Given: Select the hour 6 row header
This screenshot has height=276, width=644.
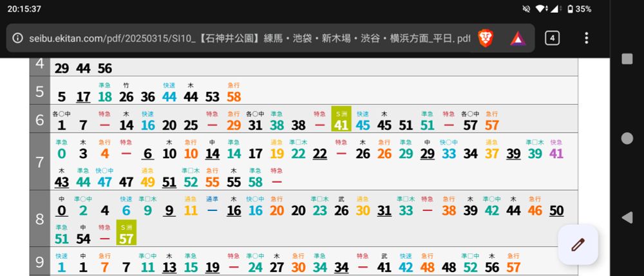Looking at the screenshot, I should 40,119.
